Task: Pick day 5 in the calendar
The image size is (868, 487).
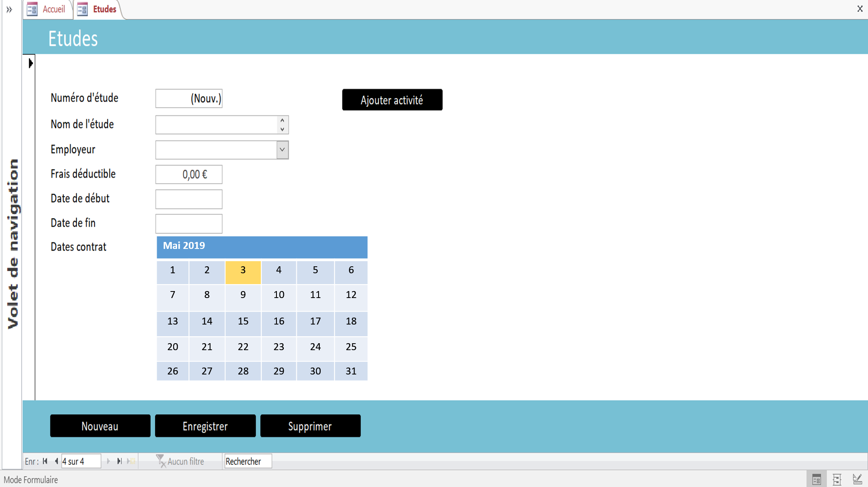Action: coord(316,272)
